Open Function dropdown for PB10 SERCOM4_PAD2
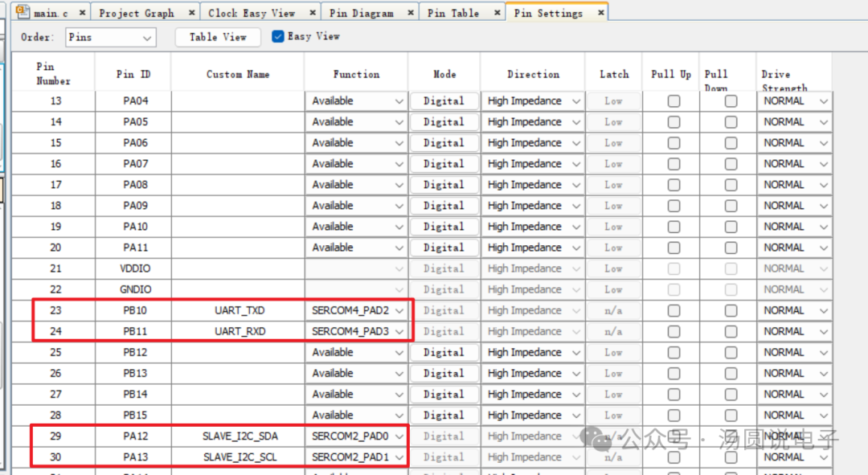 point(356,310)
